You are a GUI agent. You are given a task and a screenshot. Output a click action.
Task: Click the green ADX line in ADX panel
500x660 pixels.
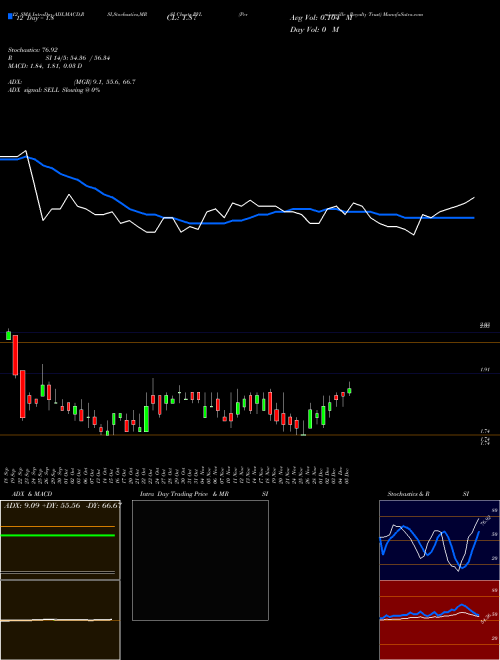58,535
